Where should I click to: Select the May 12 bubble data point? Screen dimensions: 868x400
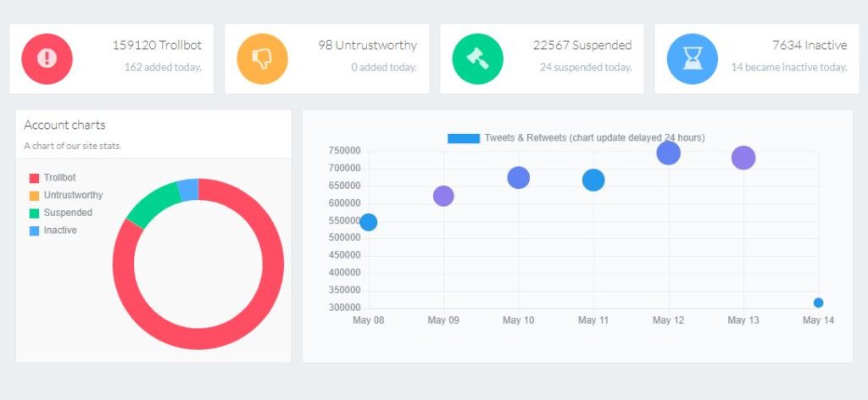(669, 153)
